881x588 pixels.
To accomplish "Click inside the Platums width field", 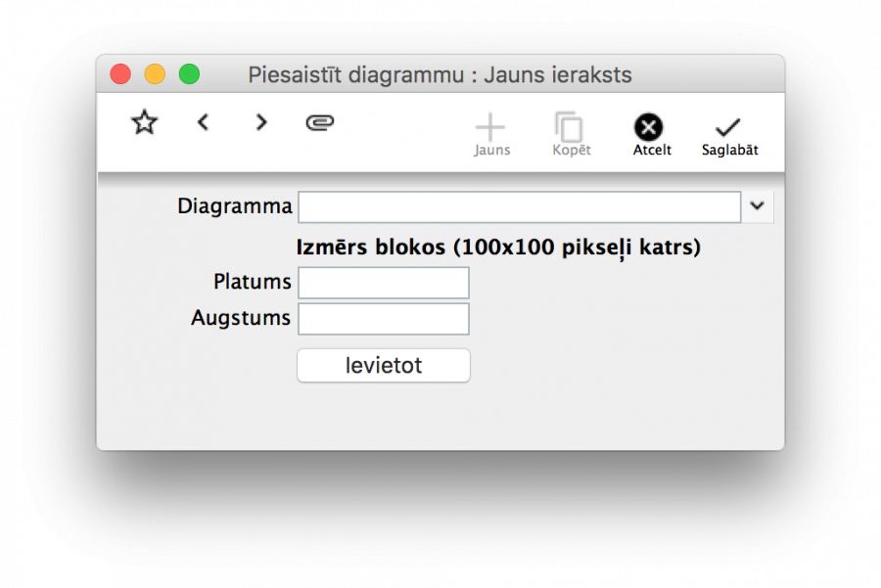I will (x=383, y=282).
